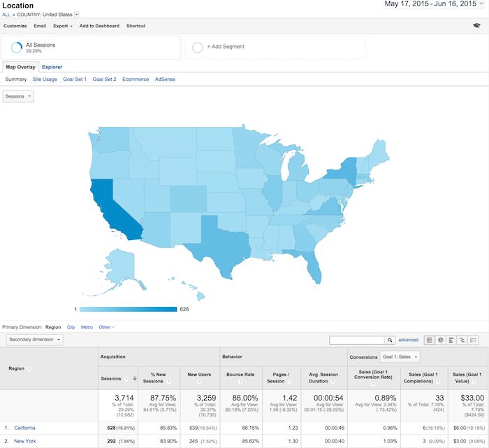489x448 pixels.
Task: Select the performance bar view icon
Action: 452,340
